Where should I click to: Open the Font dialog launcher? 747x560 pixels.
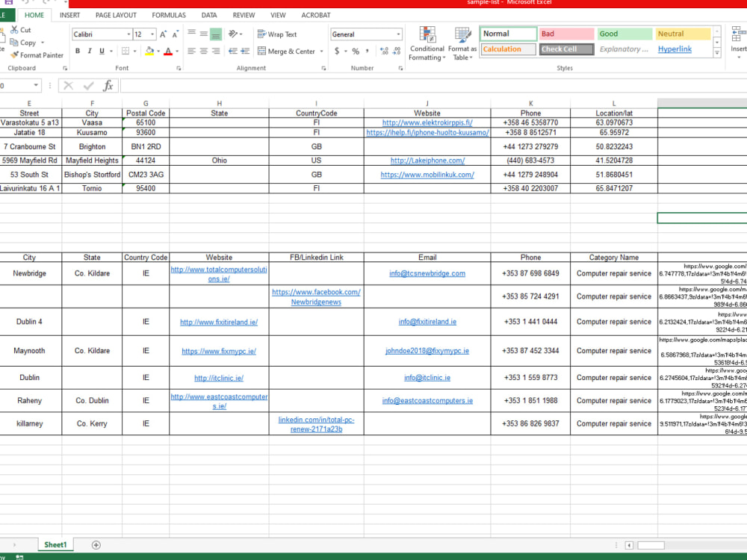coord(179,68)
